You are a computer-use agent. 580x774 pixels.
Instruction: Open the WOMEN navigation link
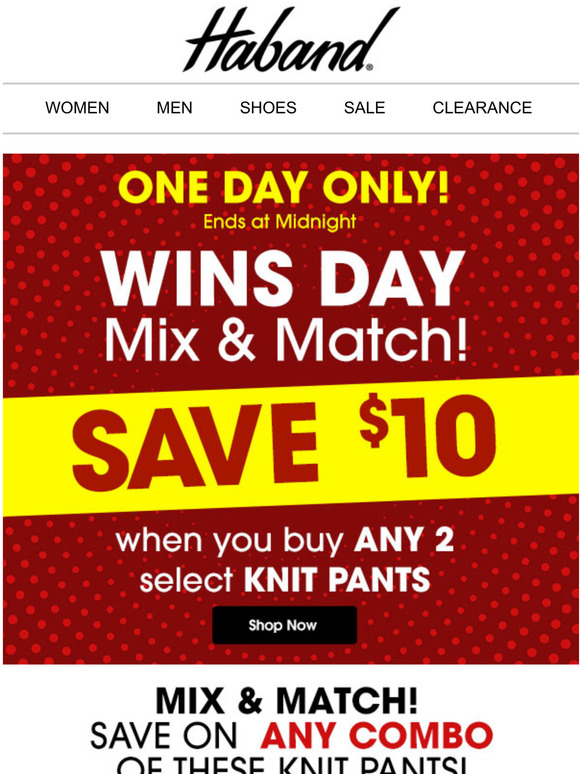(x=77, y=108)
